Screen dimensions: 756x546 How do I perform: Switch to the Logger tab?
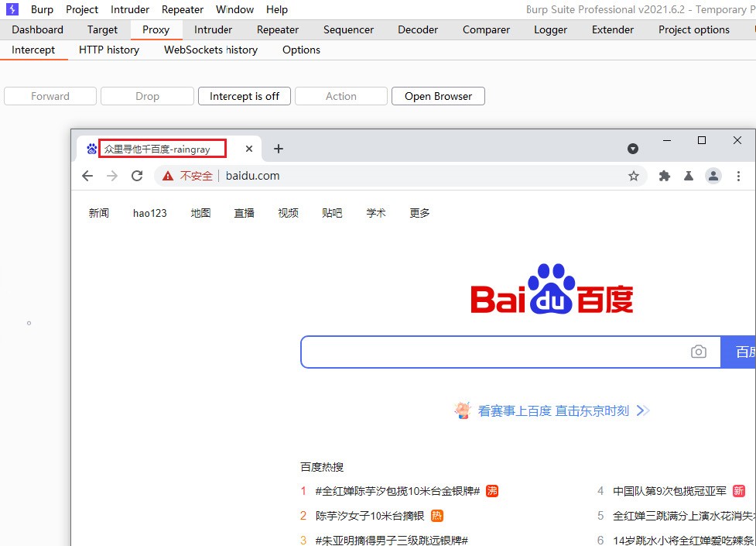click(x=551, y=29)
